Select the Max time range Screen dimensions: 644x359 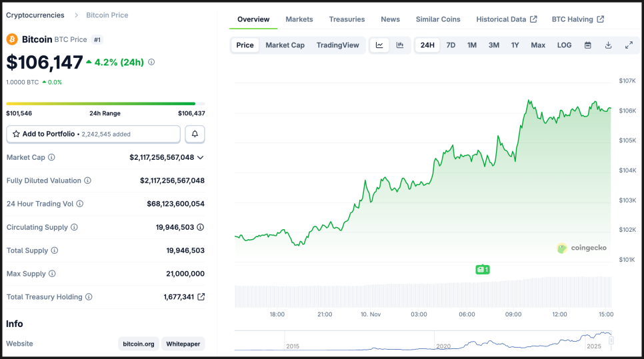point(537,45)
